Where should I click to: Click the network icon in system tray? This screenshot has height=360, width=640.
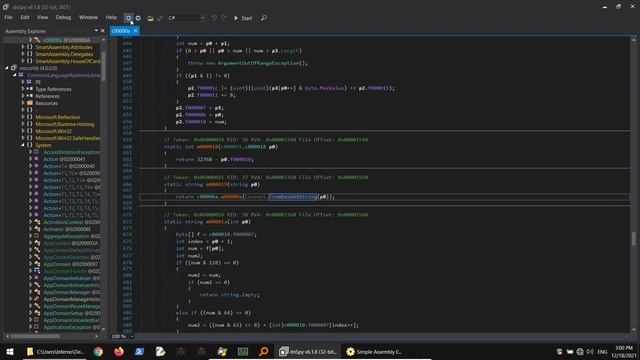click(x=580, y=351)
